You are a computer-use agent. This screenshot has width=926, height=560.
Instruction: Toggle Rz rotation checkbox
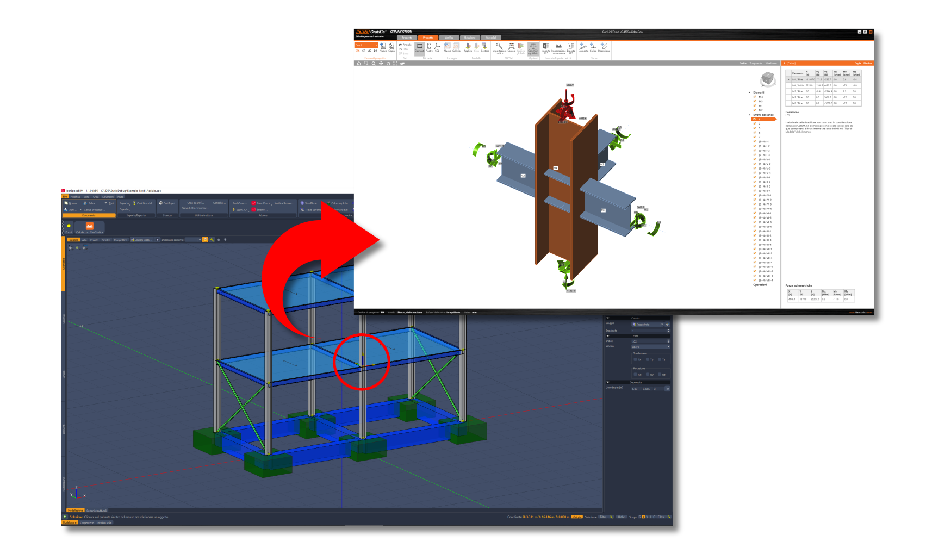tap(660, 374)
